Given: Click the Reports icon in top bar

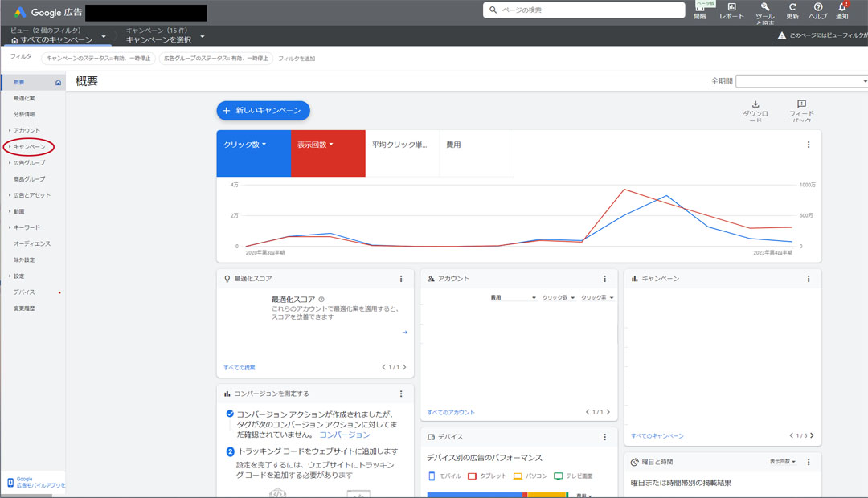Looking at the screenshot, I should point(731,7).
